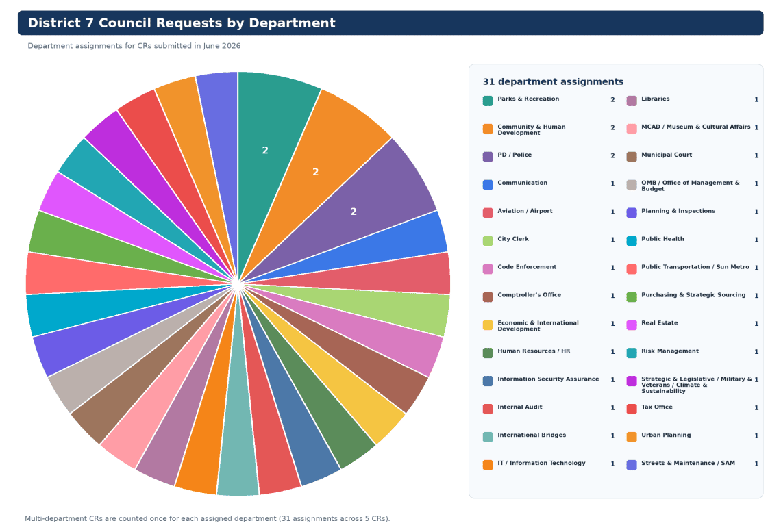Select the 'Planning & Inspections' legend label
The image size is (781, 532).
coord(678,210)
